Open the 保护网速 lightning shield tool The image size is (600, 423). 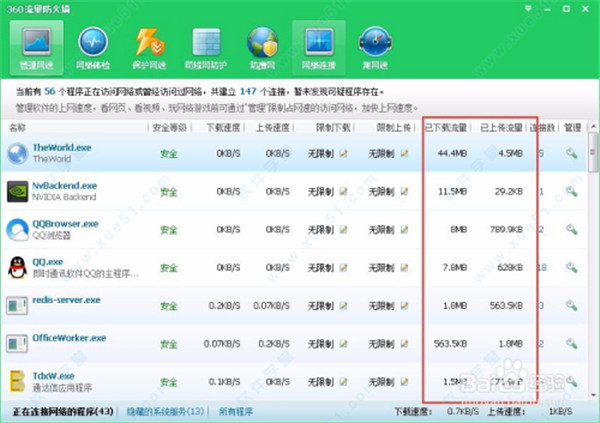149,48
